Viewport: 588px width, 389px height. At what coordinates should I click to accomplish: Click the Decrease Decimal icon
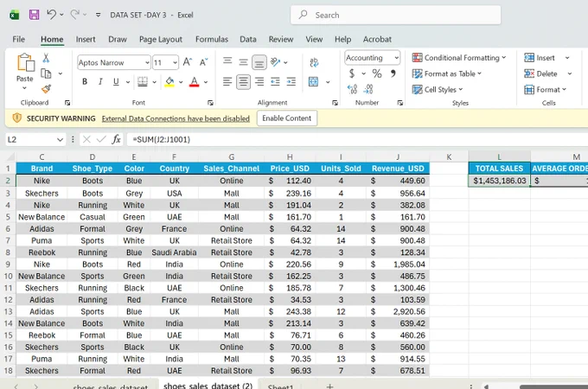(368, 89)
